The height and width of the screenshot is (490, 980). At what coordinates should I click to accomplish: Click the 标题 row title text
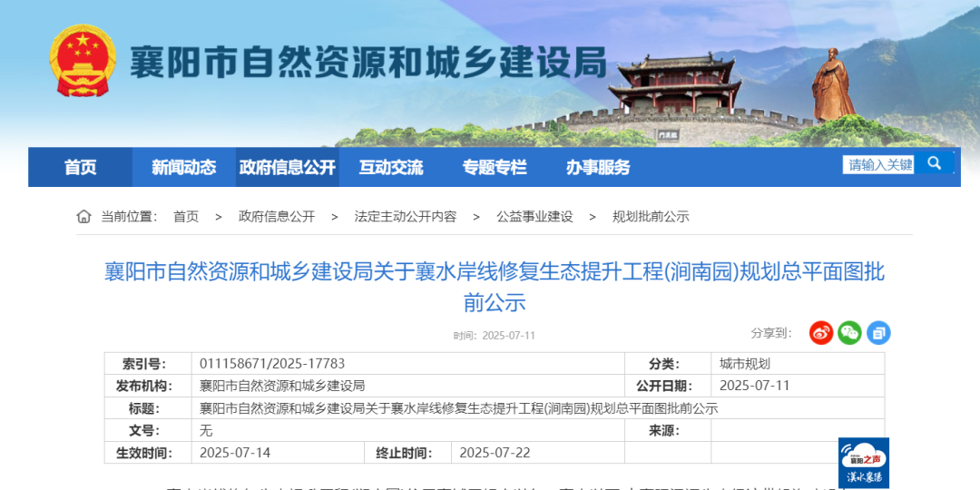pyautogui.click(x=459, y=408)
